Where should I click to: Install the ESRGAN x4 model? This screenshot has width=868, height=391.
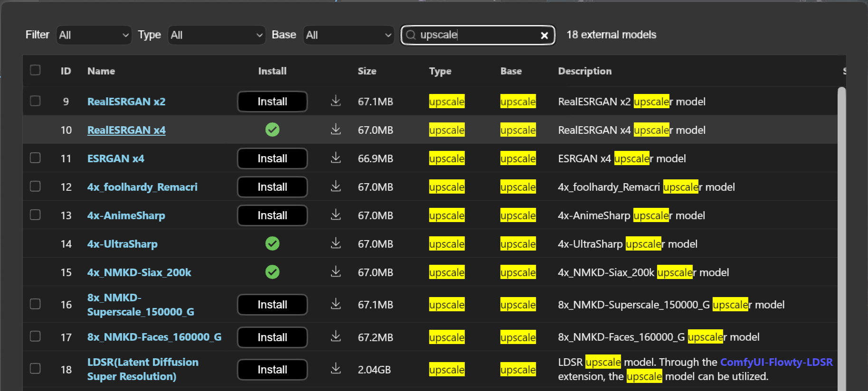tap(272, 158)
